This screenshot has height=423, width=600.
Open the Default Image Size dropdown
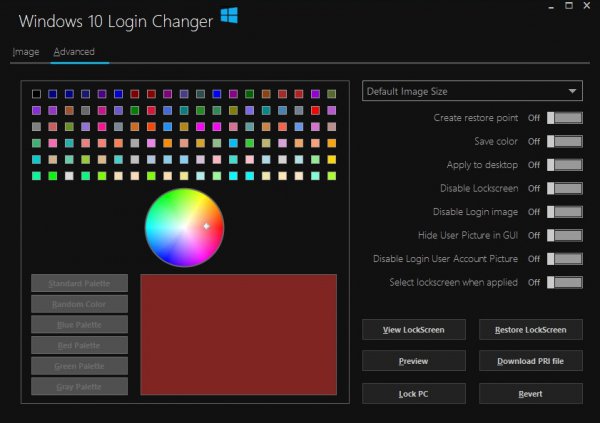pyautogui.click(x=472, y=91)
